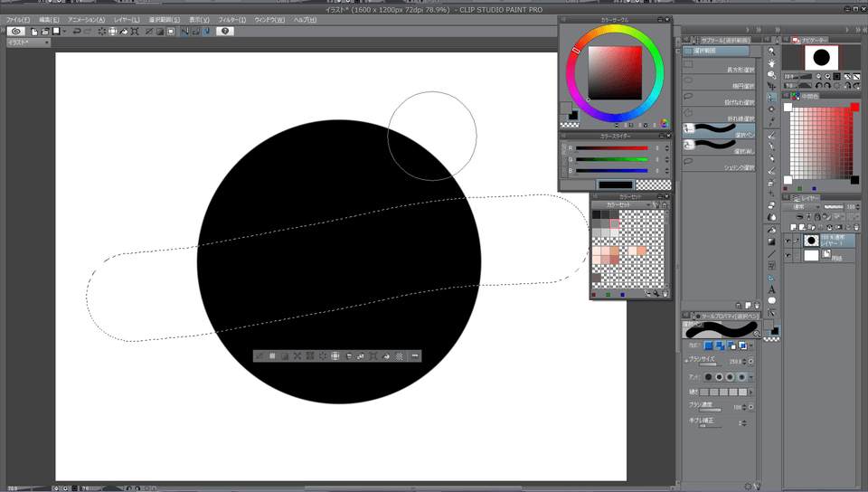
Task: Click the help question mark icon
Action: click(225, 31)
